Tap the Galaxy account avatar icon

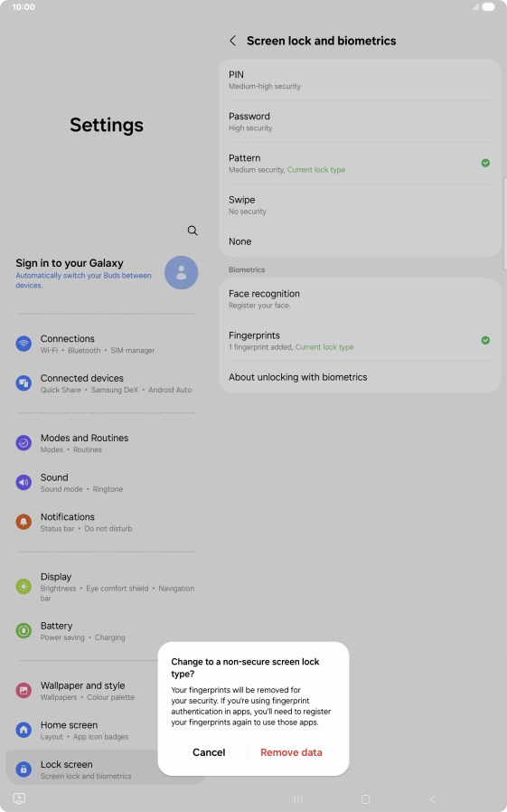[181, 272]
